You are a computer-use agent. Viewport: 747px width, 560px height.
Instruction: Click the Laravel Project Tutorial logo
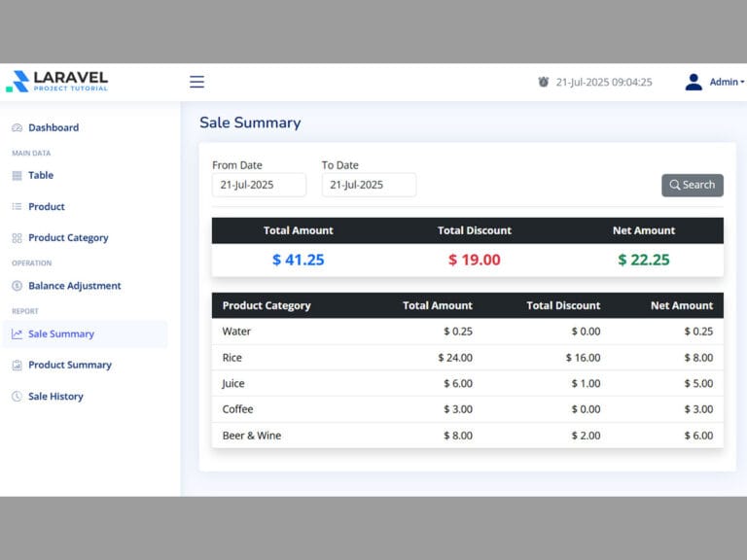[56, 82]
